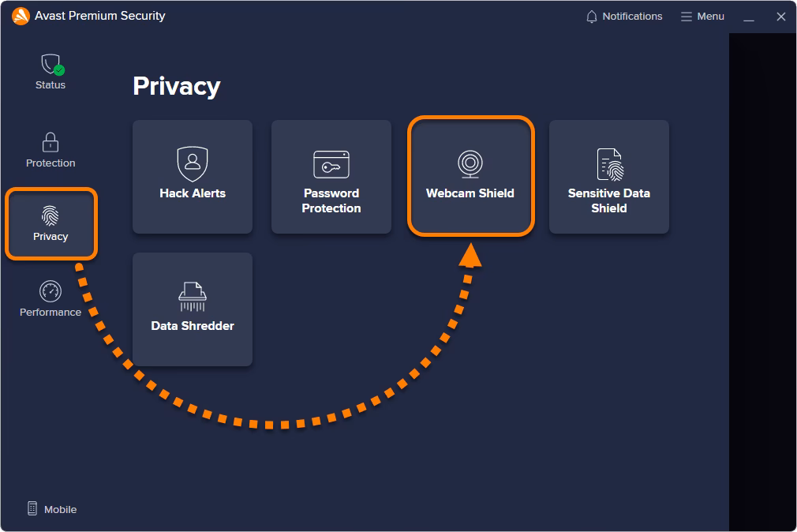797x532 pixels.
Task: Click the hamburger Menu icon
Action: [x=687, y=17]
